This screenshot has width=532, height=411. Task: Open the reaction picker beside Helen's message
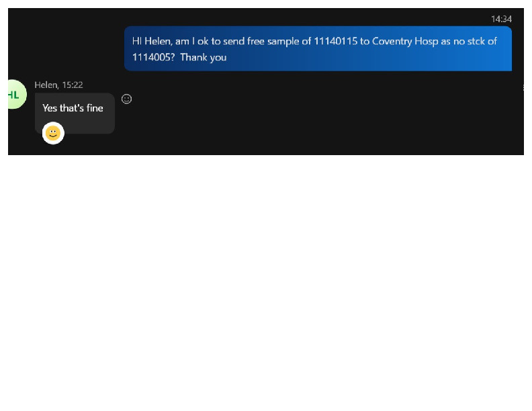click(x=126, y=99)
